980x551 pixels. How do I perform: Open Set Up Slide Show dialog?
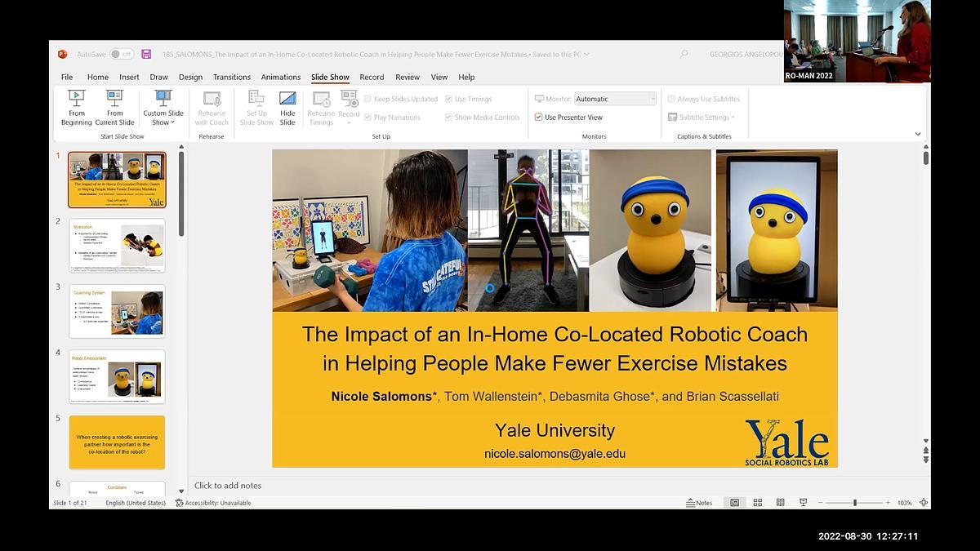click(256, 108)
